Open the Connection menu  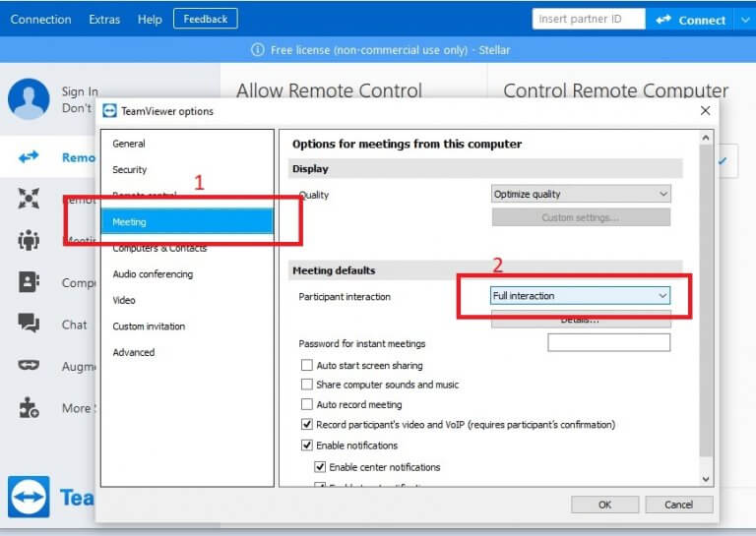pos(40,20)
